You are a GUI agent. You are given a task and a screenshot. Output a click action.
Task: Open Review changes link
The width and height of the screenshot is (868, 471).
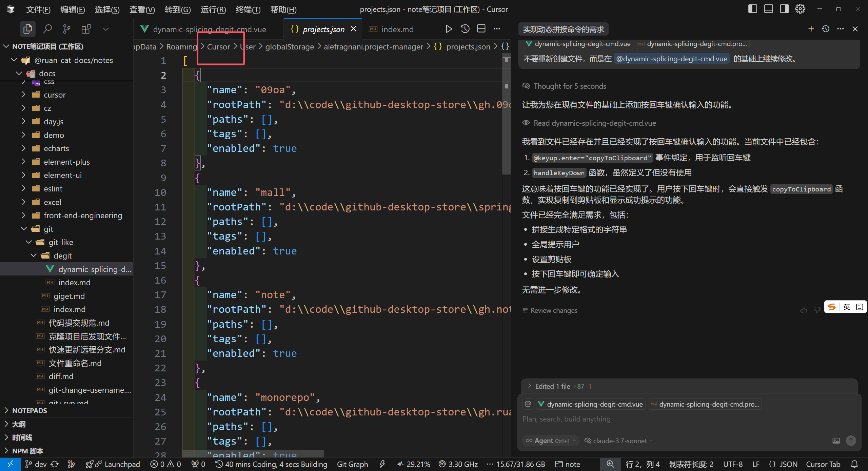[x=550, y=310]
